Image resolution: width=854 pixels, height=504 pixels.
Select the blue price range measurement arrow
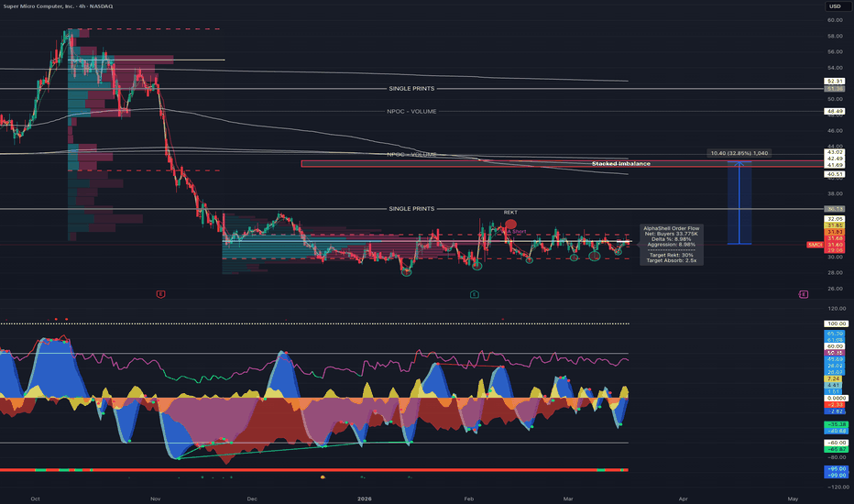(x=739, y=202)
